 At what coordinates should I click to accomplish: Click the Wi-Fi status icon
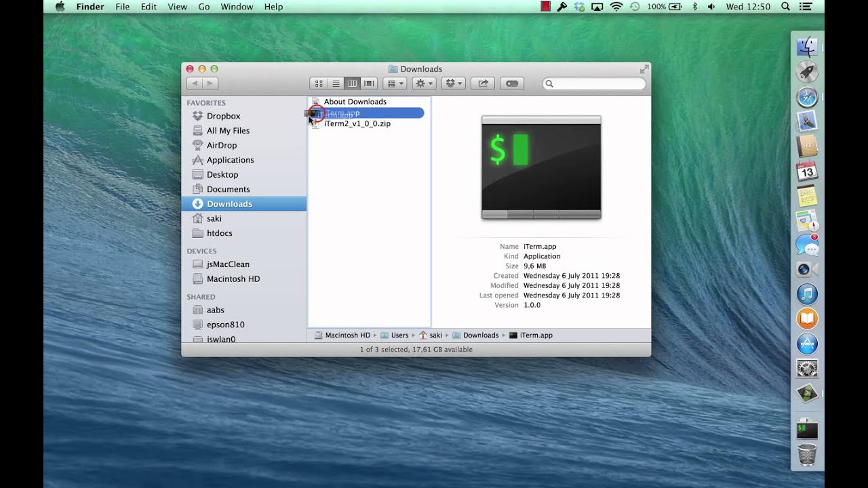pyautogui.click(x=616, y=7)
